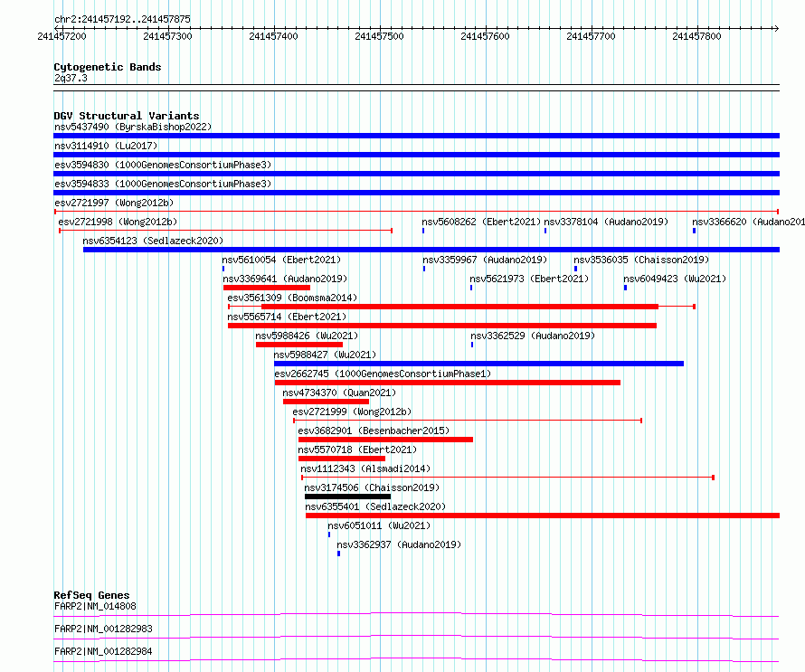
Task: Click esv3561309 (Boomsma2014) label
Action: (292, 298)
